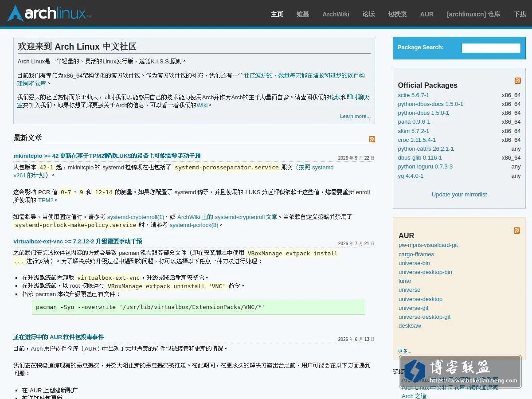Open the AUR panel RSS feed icon
This screenshot has height=399, width=532.
coord(517,231)
